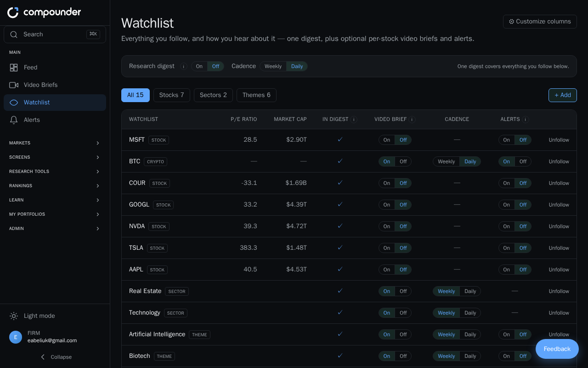Turn NVDA alerts On
The width and height of the screenshot is (588, 368).
[506, 226]
